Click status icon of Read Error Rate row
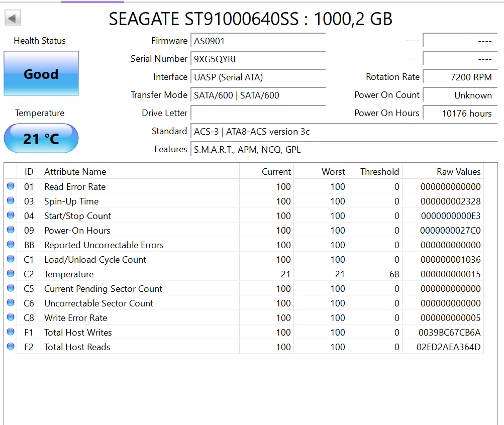Image resolution: width=504 pixels, height=425 pixels. (x=11, y=186)
